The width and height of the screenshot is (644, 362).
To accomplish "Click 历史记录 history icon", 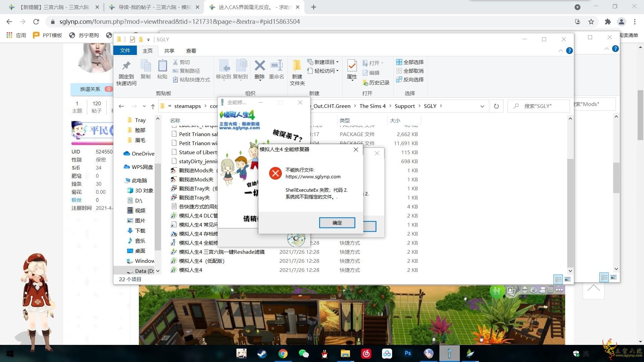I will pos(366,82).
